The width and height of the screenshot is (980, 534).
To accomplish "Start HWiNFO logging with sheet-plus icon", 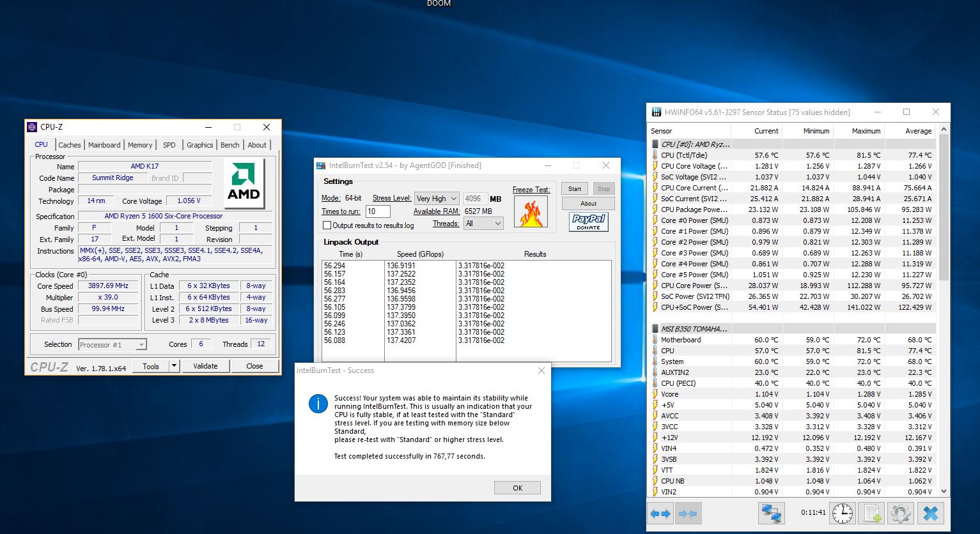I will point(871,513).
